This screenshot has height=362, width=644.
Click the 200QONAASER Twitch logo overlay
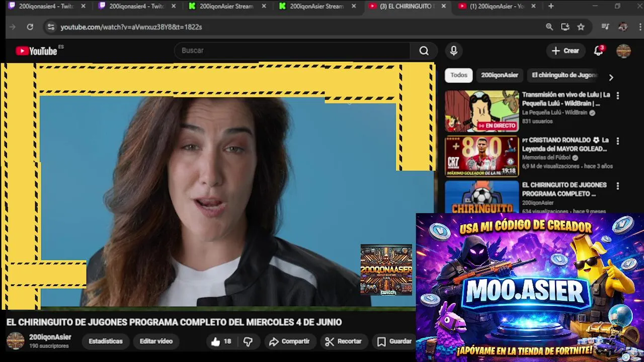pyautogui.click(x=386, y=269)
